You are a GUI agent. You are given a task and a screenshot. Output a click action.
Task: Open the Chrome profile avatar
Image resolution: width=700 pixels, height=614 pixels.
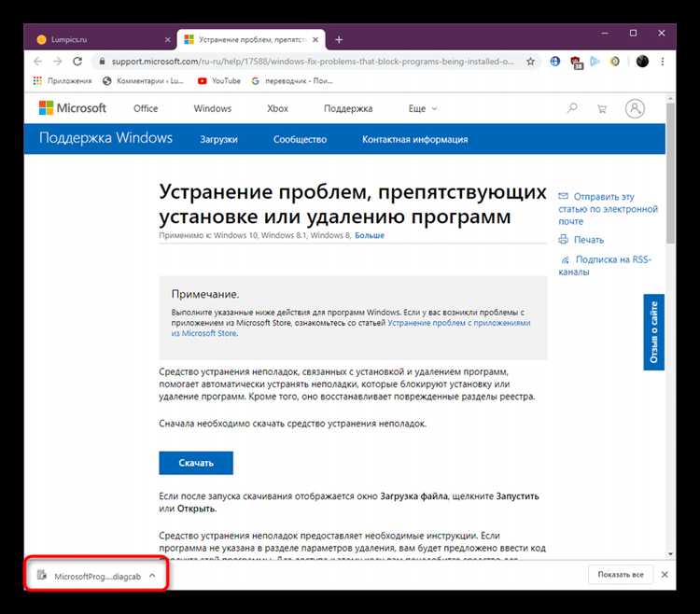pos(642,62)
